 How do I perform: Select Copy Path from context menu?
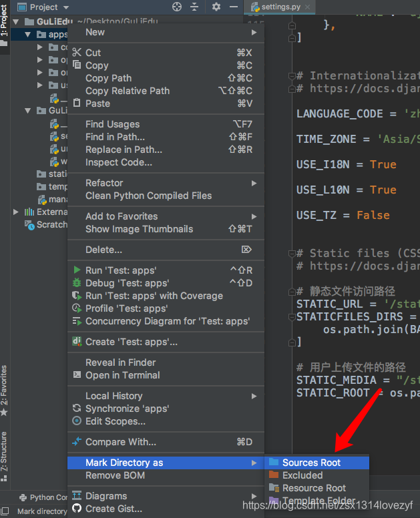(x=166, y=78)
